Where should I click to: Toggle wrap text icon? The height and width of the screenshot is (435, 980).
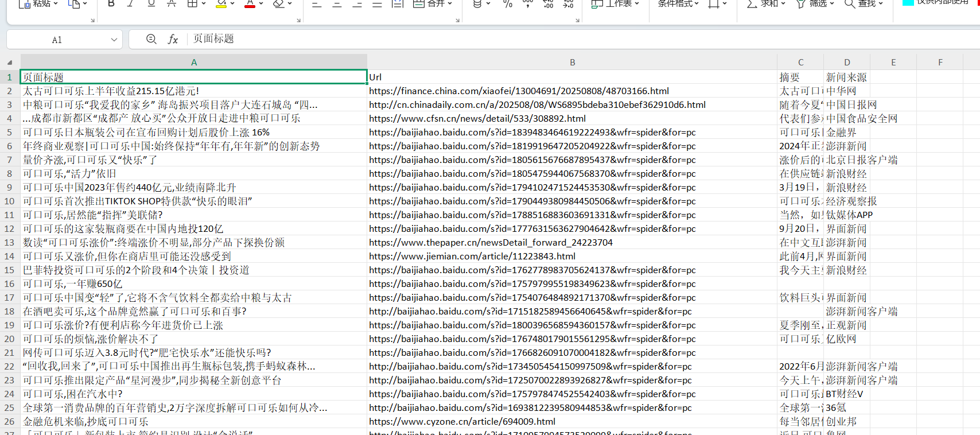tap(397, 3)
